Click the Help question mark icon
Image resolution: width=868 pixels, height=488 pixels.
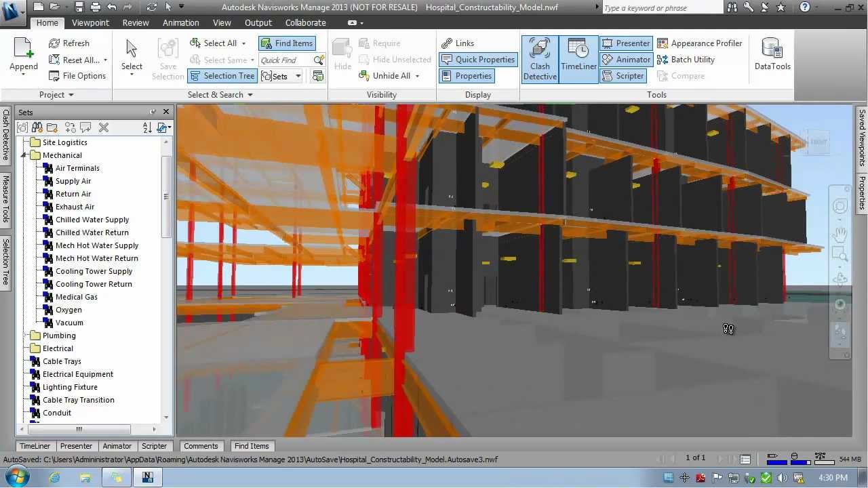point(804,7)
